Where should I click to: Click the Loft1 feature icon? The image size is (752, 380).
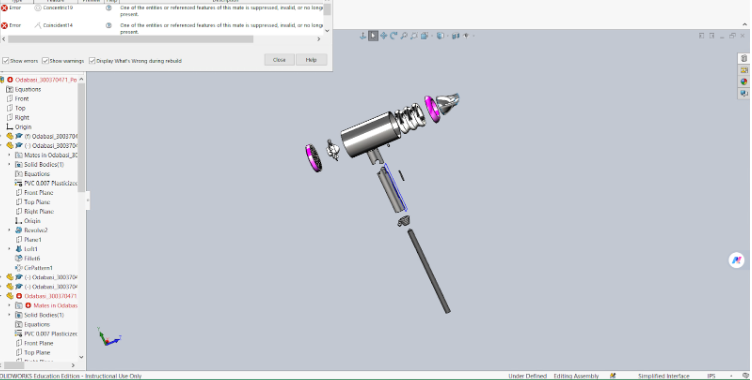point(19,249)
